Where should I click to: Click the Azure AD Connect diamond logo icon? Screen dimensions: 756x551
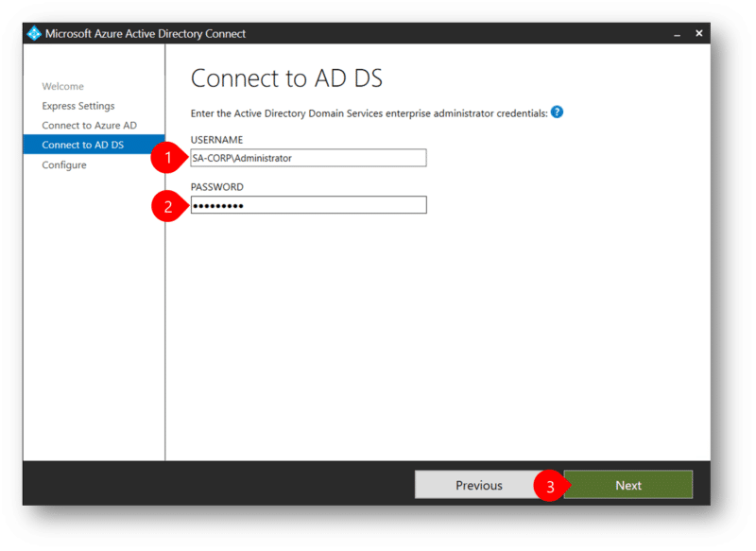37,32
